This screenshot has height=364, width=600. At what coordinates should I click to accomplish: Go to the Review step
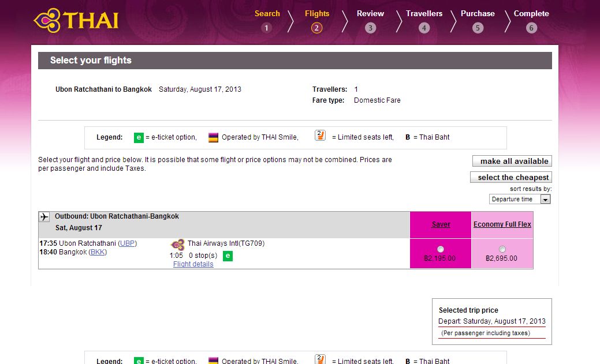point(370,13)
